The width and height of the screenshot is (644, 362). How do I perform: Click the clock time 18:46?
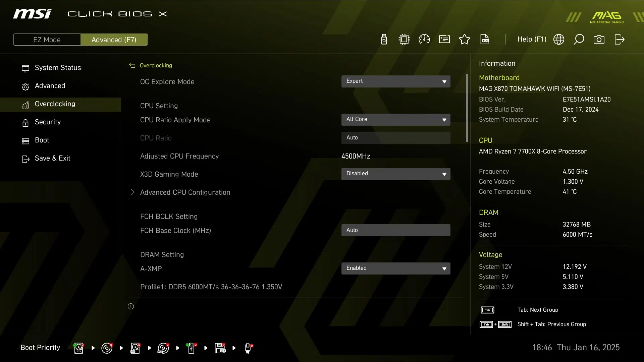coord(542,348)
